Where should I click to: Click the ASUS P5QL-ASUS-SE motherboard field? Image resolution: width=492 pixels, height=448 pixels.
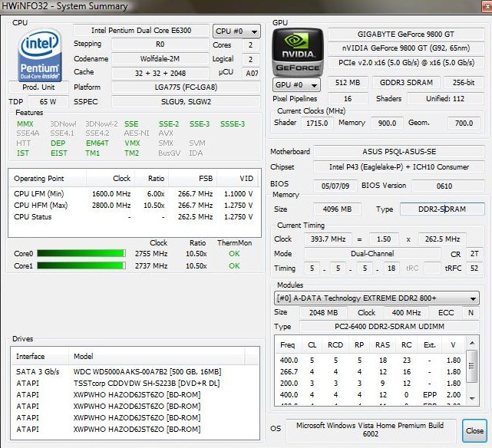point(399,152)
